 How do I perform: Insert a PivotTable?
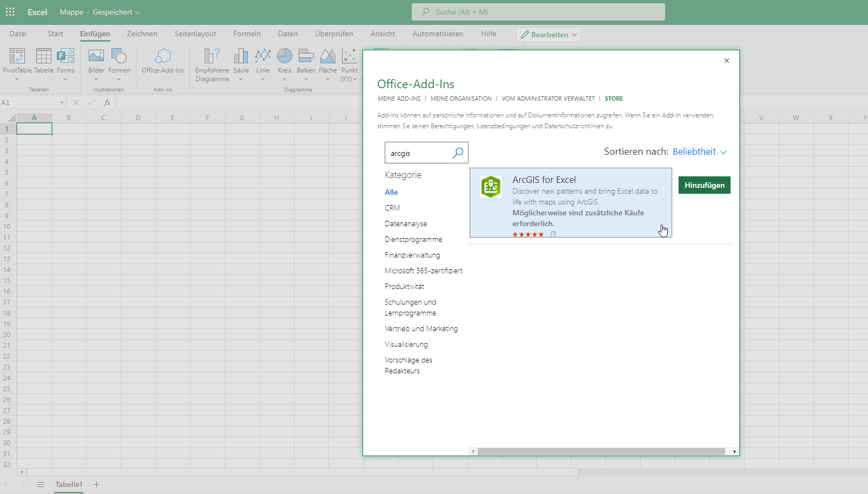pyautogui.click(x=17, y=62)
